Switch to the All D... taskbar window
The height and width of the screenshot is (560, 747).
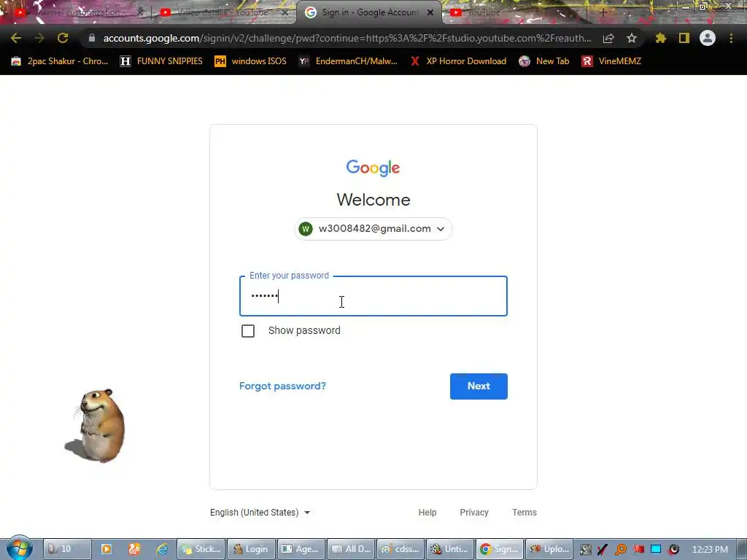(x=351, y=549)
